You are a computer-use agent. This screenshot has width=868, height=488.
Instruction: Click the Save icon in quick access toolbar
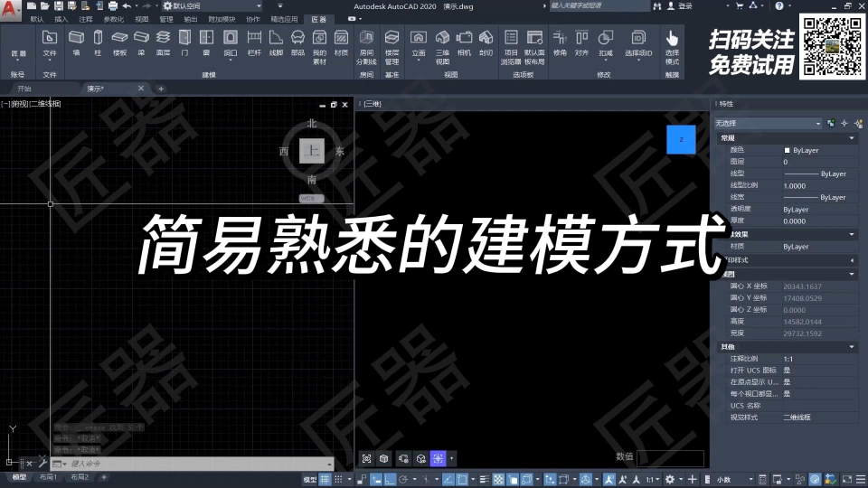coord(58,6)
